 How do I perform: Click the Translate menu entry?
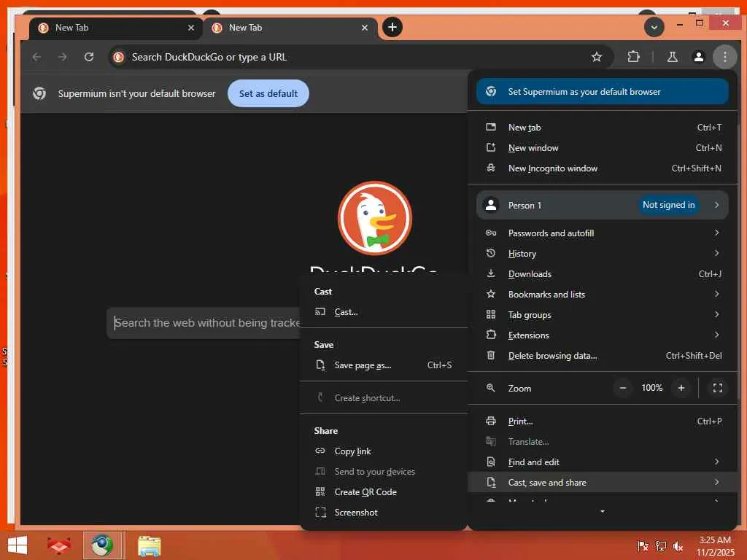pyautogui.click(x=602, y=441)
